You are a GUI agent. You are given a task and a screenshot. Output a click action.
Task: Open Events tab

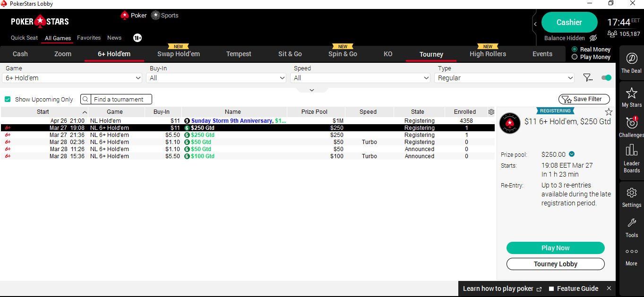pyautogui.click(x=542, y=54)
